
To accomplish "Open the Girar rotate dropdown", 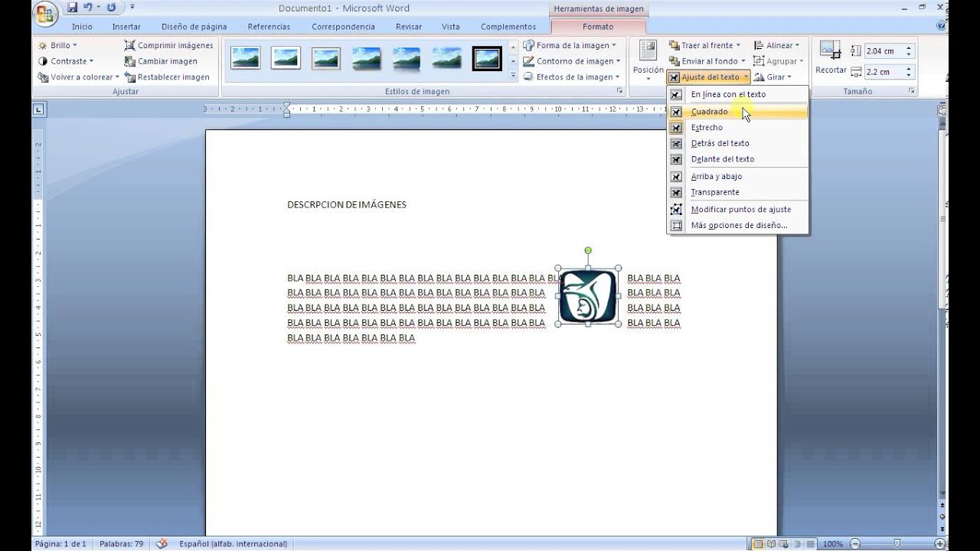I will point(773,77).
